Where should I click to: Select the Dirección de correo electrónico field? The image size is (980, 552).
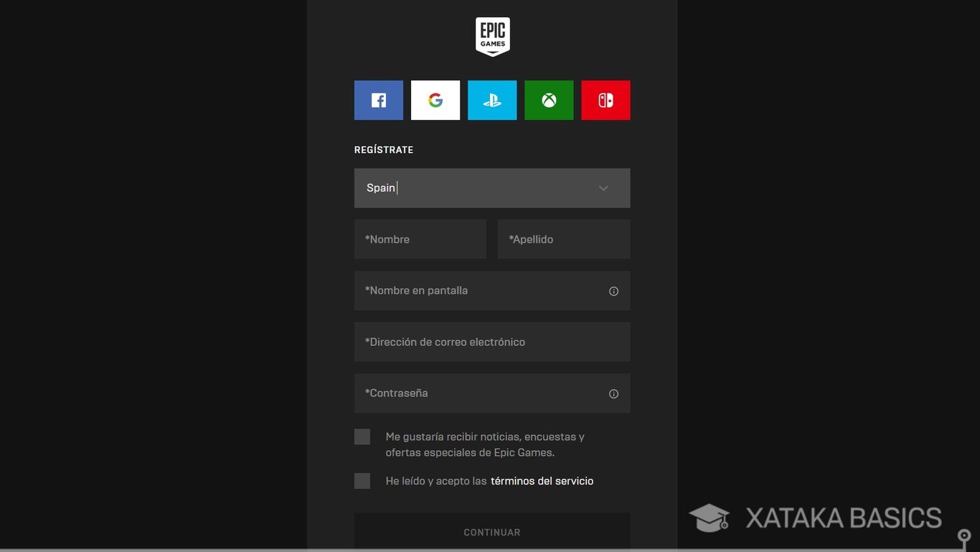[x=492, y=342]
